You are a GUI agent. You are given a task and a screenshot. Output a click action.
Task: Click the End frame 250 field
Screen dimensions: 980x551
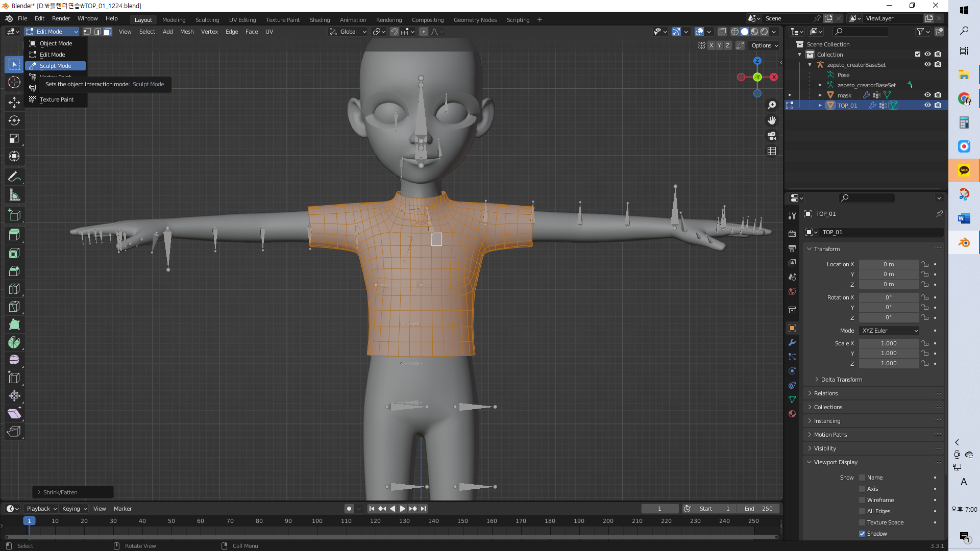click(x=758, y=509)
